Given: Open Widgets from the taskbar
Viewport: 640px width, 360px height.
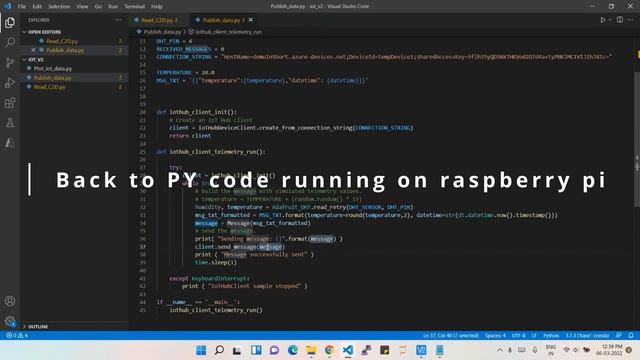Looking at the screenshot, I should coord(256,350).
